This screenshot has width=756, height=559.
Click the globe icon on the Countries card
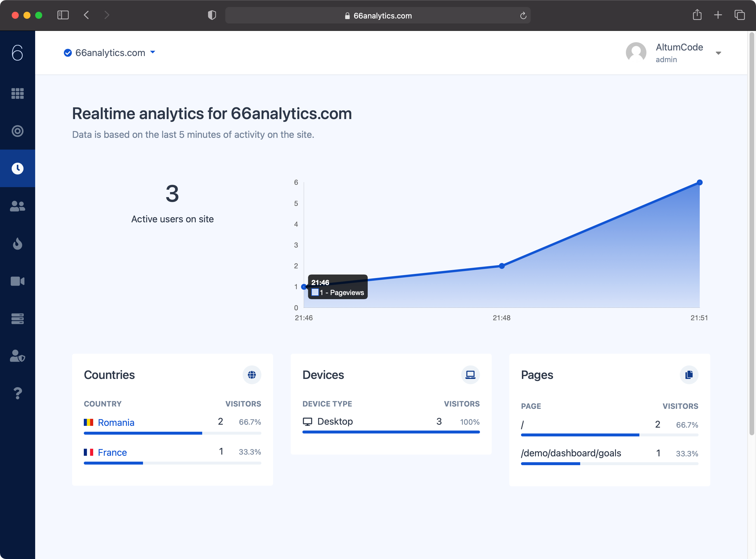(x=252, y=375)
